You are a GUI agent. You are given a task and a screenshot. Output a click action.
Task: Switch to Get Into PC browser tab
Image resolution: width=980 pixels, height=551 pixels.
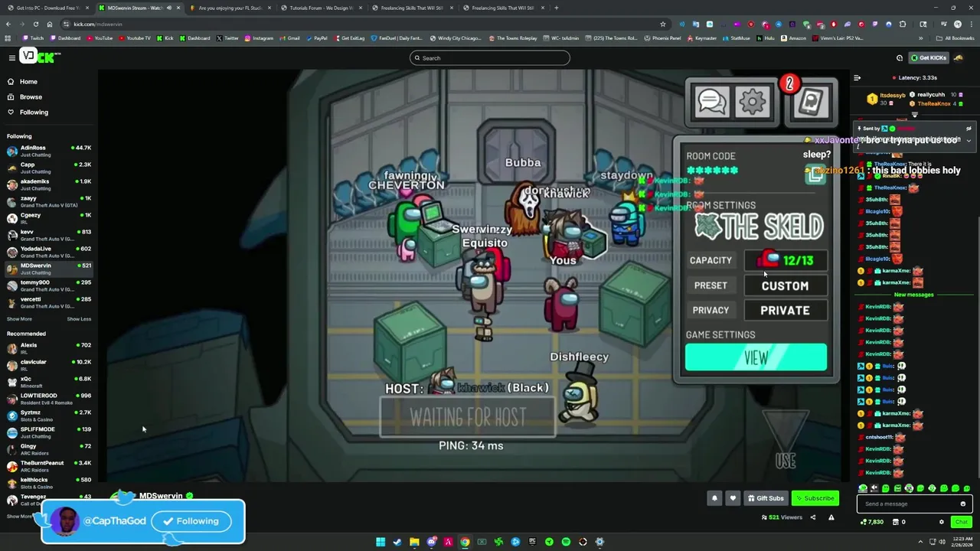coord(50,8)
